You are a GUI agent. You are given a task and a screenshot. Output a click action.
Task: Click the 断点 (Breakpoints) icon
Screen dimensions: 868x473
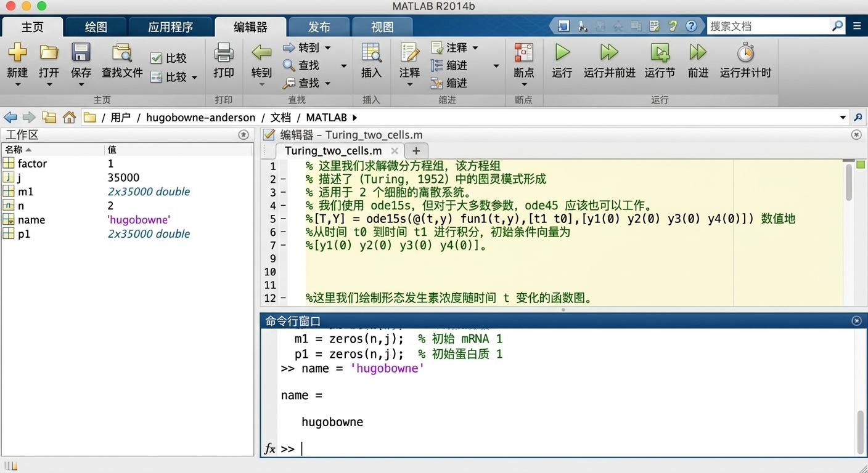(x=523, y=52)
